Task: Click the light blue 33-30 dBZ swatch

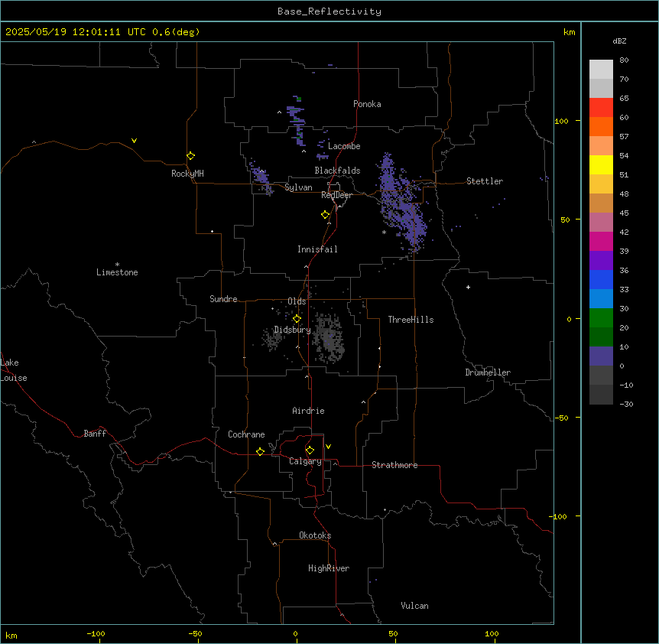Action: (x=601, y=299)
